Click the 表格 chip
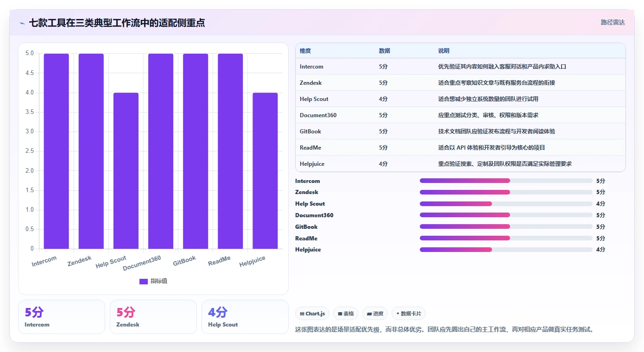644x352 pixels. point(346,314)
